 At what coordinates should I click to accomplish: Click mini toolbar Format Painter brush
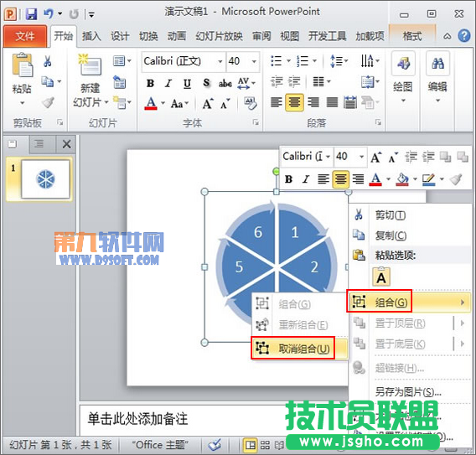(x=456, y=179)
